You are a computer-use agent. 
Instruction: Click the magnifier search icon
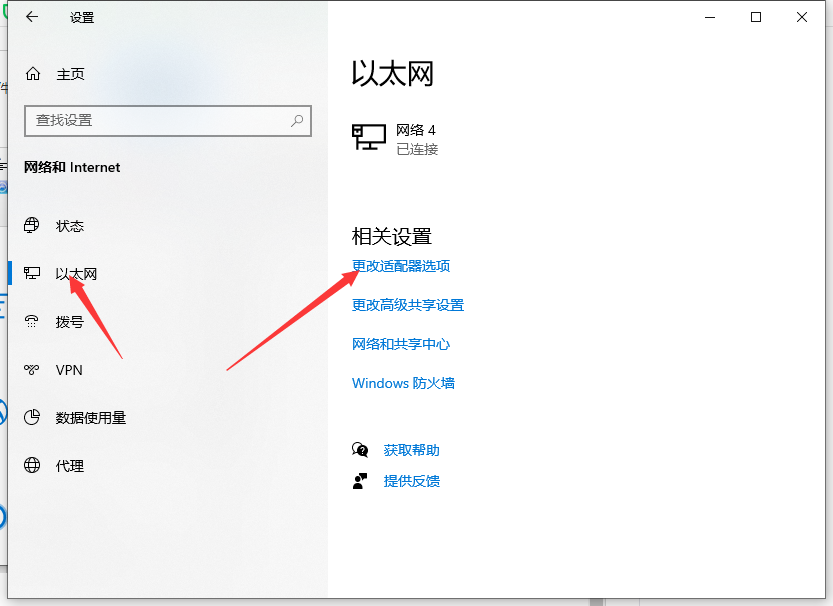coord(297,120)
